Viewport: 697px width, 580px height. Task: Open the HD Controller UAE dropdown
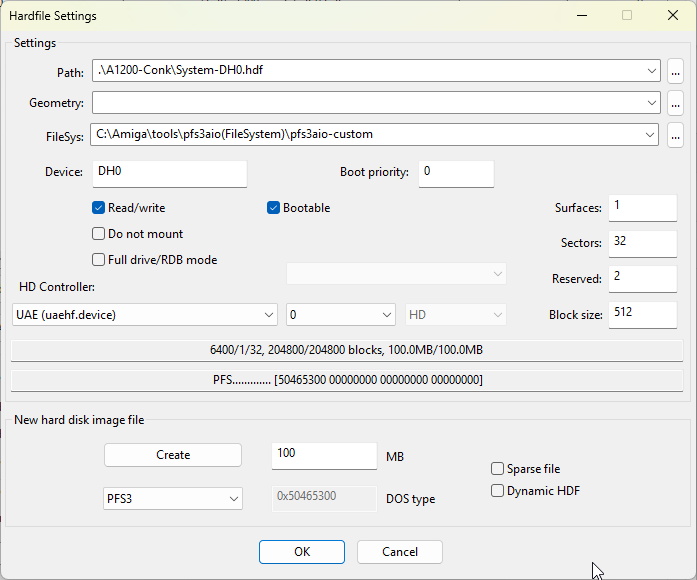(268, 315)
